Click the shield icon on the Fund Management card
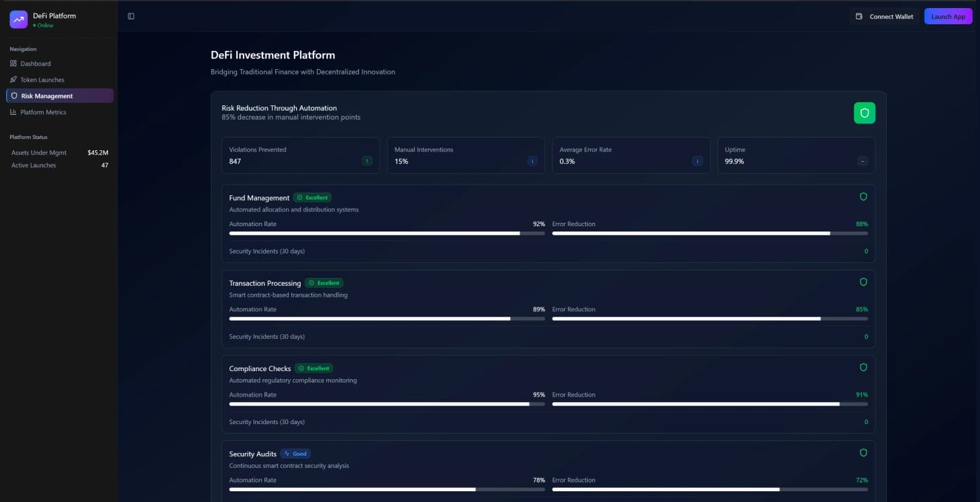The width and height of the screenshot is (980, 502). click(864, 197)
